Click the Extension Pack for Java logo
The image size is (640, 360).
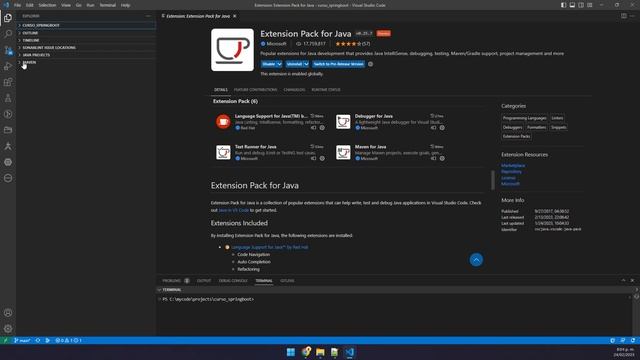(x=232, y=50)
